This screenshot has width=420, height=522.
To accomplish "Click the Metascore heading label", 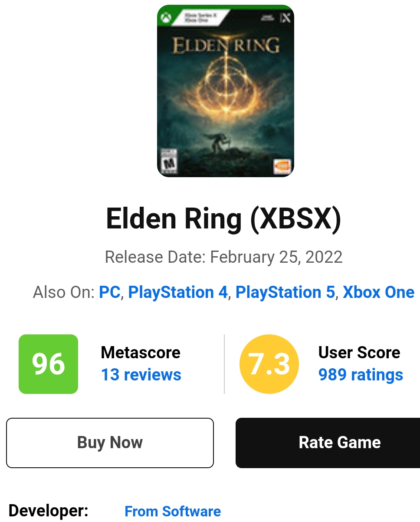I will (141, 352).
